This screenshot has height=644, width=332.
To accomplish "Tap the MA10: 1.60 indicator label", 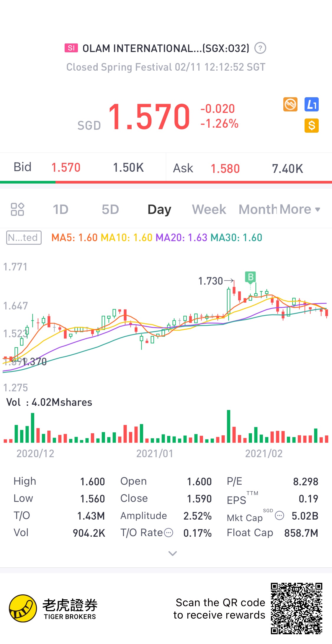I will [127, 238].
